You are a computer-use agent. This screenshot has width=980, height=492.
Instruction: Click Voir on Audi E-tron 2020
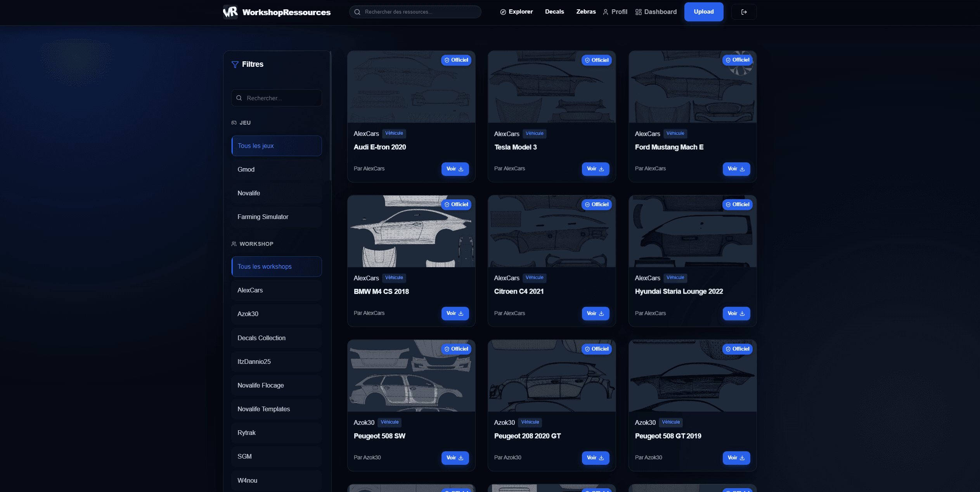[x=455, y=169]
